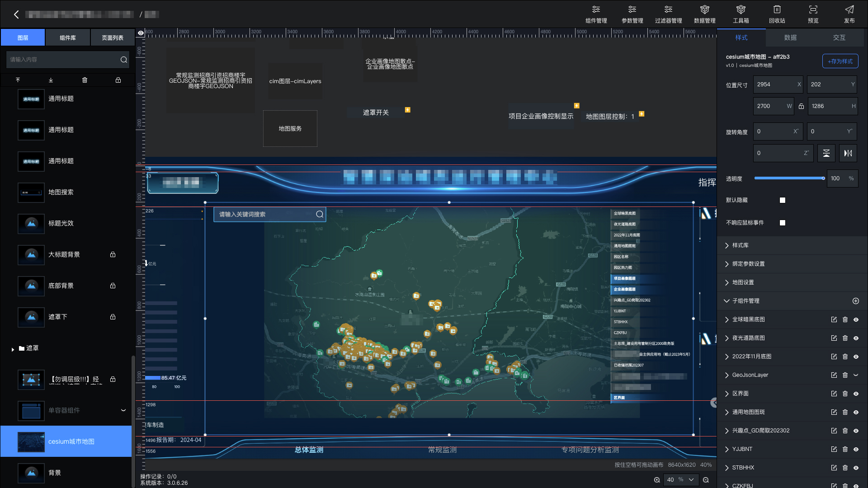
Task: Click the search icon in layer search box
Action: click(x=123, y=60)
